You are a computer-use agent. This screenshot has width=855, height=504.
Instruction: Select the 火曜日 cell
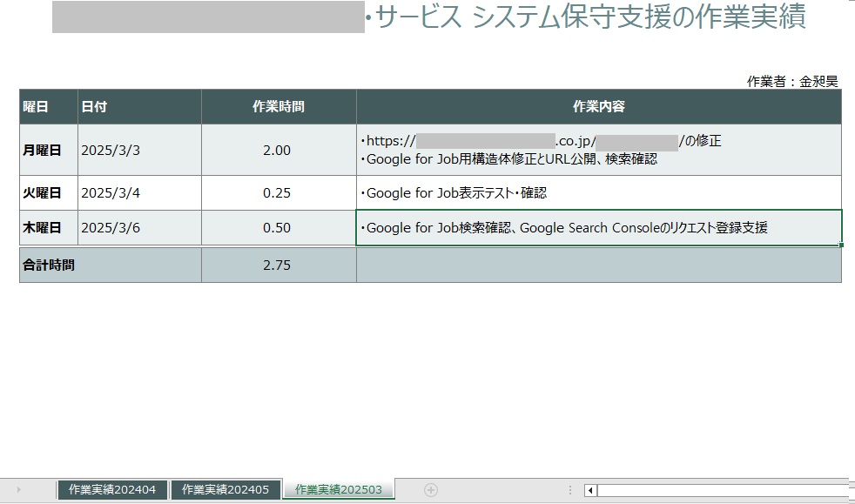click(x=49, y=193)
